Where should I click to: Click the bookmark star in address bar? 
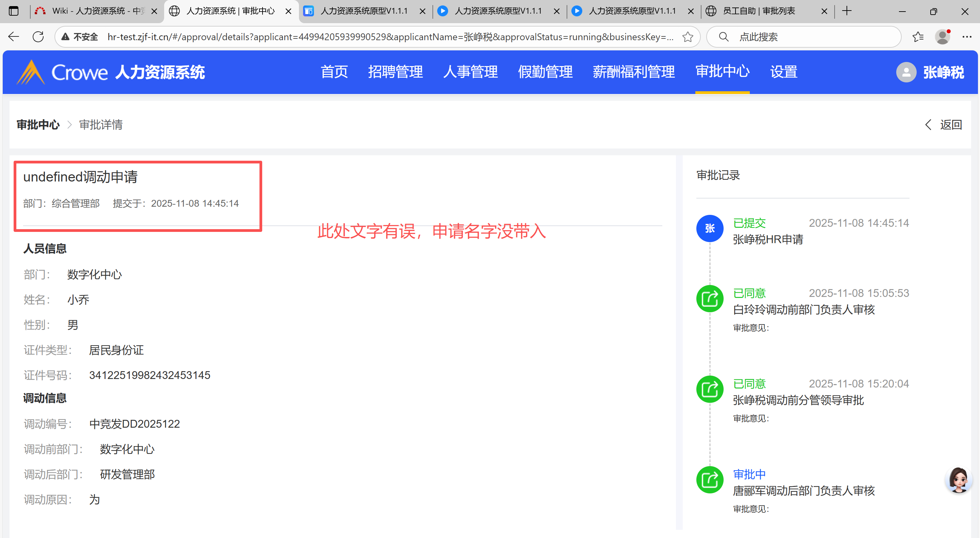[687, 37]
